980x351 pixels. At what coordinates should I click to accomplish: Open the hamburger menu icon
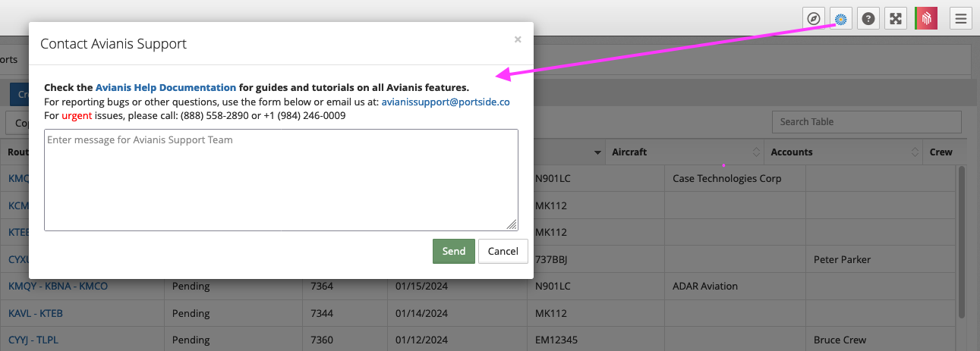(961, 18)
